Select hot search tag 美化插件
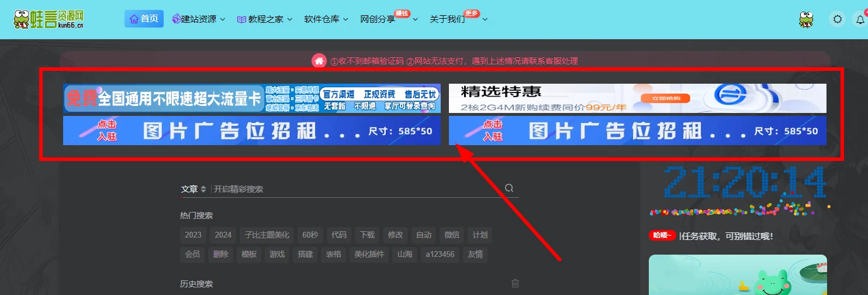The image size is (868, 295). pos(369,255)
